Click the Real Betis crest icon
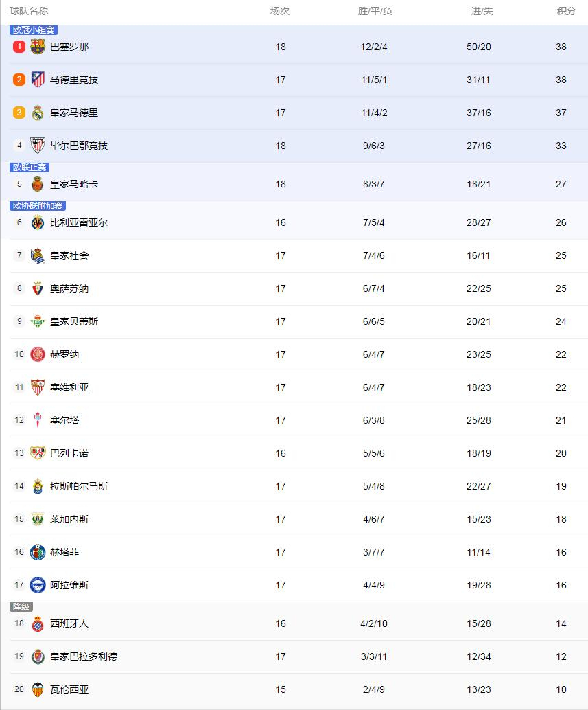The width and height of the screenshot is (588, 710). (x=38, y=321)
